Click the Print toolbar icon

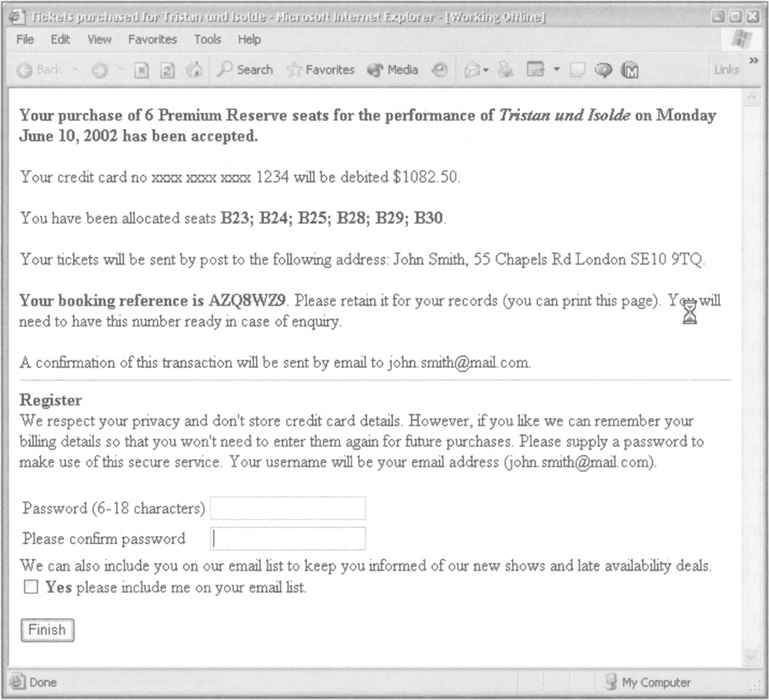point(505,70)
